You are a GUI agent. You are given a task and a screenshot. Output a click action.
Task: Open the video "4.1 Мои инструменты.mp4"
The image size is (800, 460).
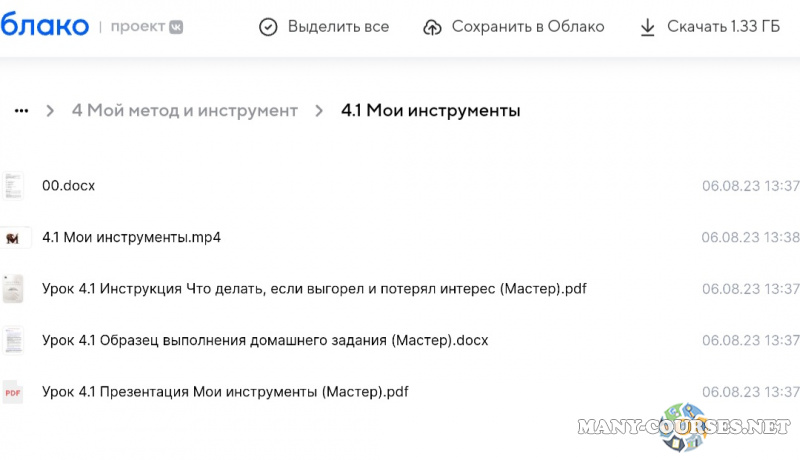coord(131,238)
